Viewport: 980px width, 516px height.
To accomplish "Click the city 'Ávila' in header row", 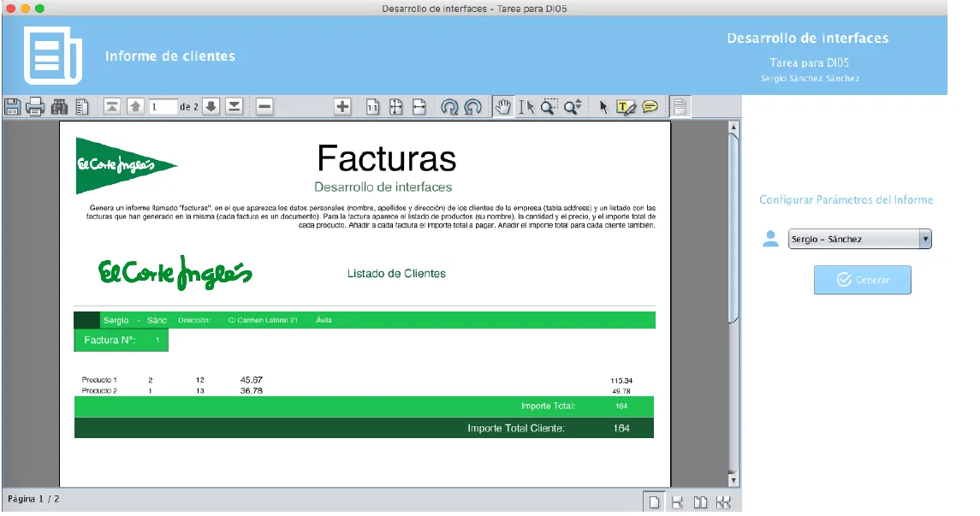I will coord(324,321).
